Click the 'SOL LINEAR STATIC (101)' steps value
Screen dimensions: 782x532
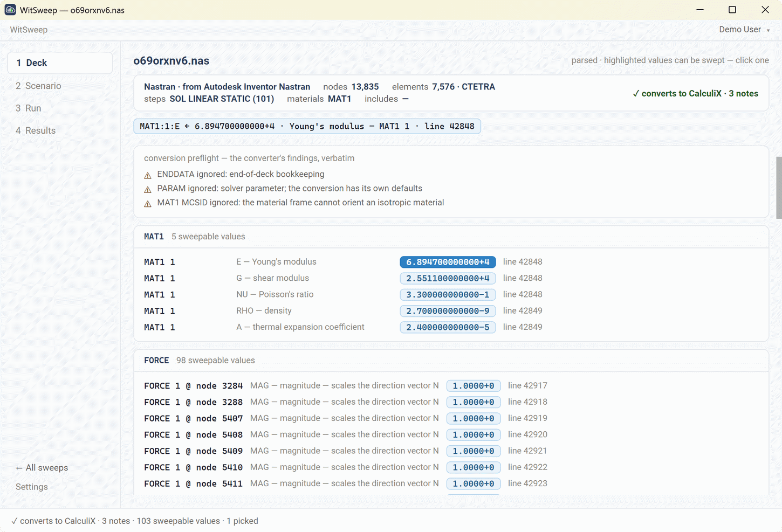(x=222, y=99)
